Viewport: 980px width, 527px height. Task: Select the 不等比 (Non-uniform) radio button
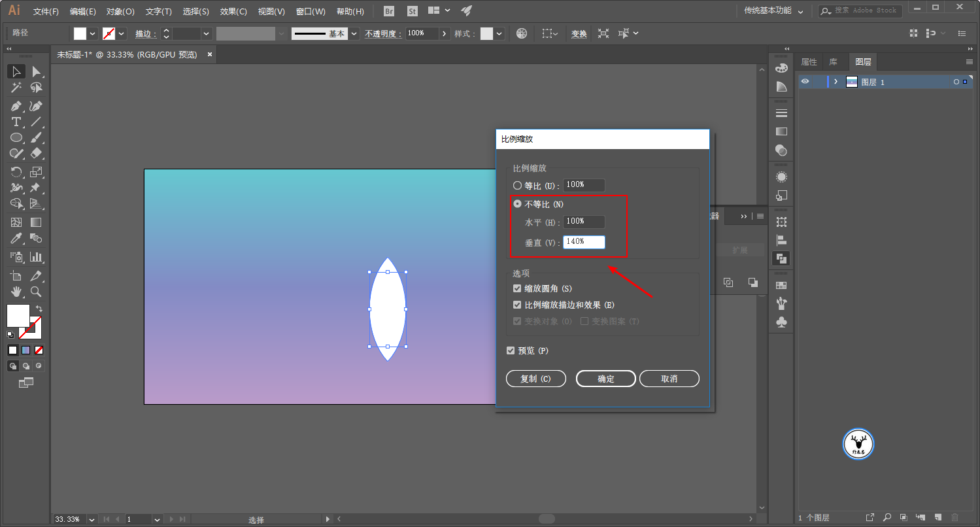pyautogui.click(x=518, y=204)
